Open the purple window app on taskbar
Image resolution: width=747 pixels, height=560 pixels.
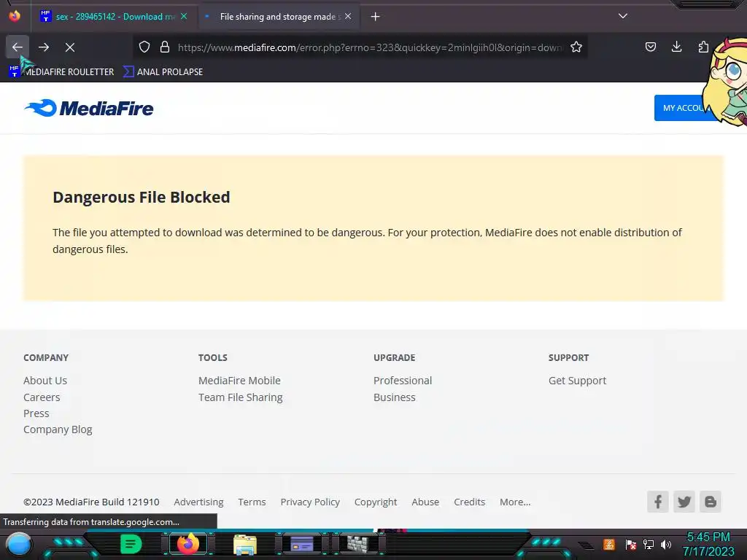point(301,544)
